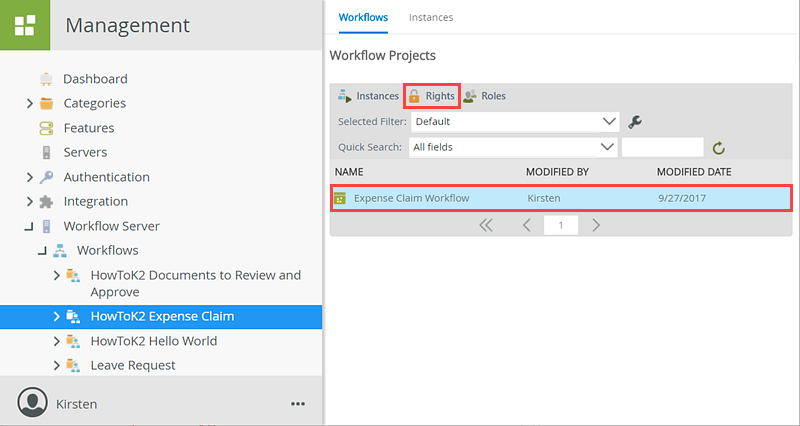Expand the Categories tree node

(30, 104)
